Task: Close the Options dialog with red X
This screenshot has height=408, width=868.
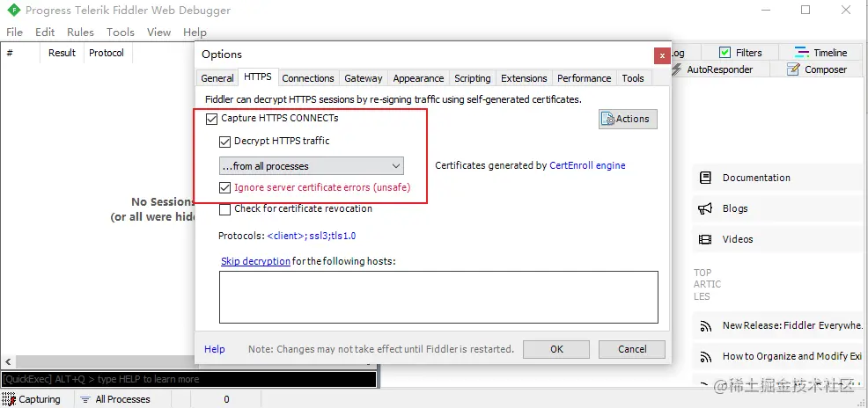Action: click(x=662, y=55)
